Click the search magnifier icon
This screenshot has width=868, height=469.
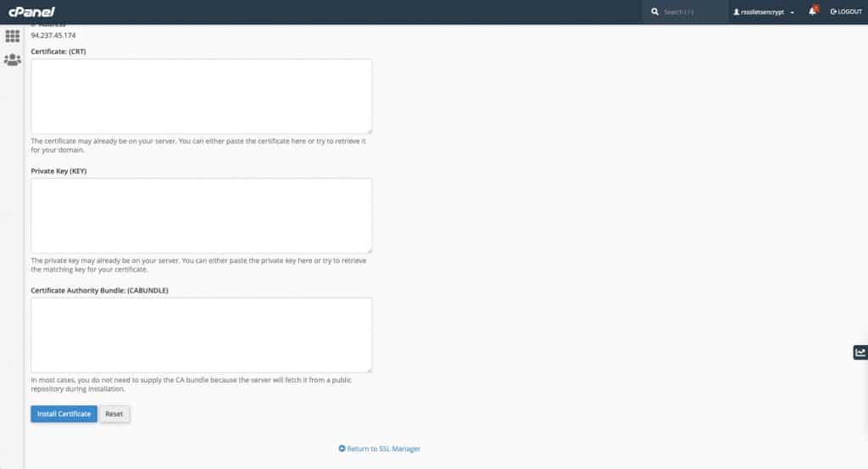click(x=655, y=12)
